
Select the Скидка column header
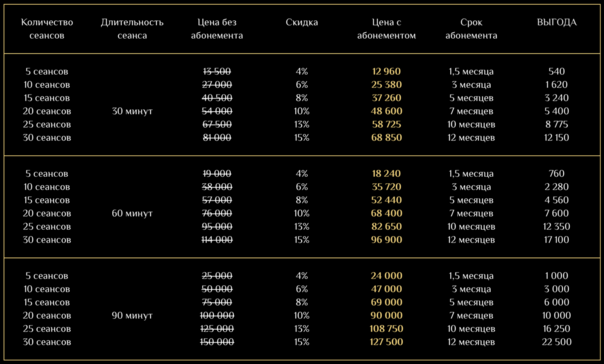(x=302, y=22)
